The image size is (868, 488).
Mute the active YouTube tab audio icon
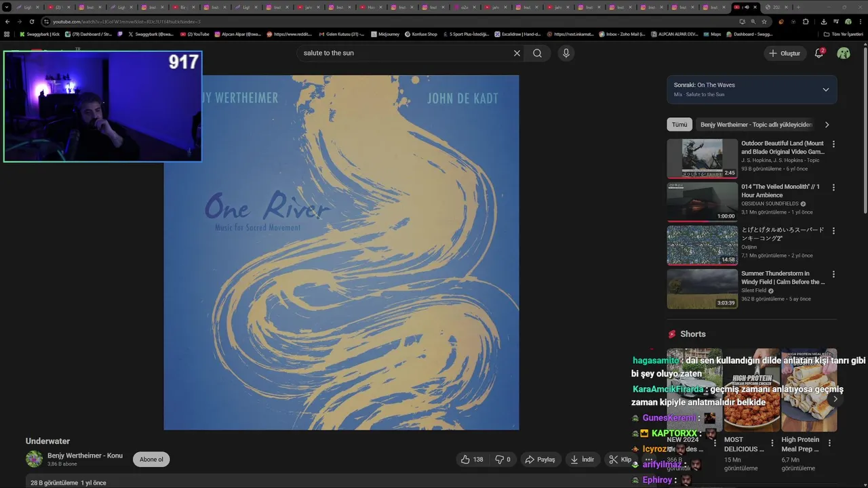point(747,7)
